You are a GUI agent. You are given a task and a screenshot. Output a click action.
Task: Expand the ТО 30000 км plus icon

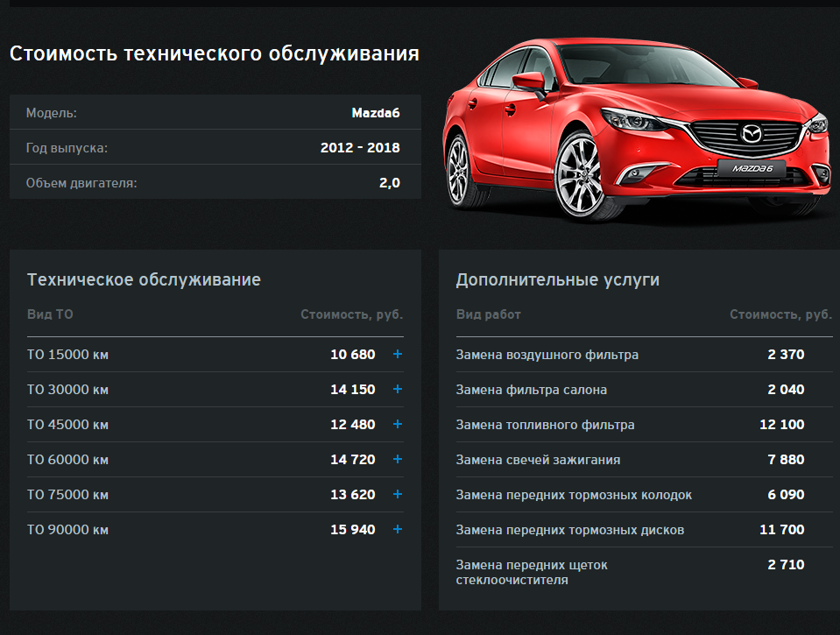click(398, 389)
